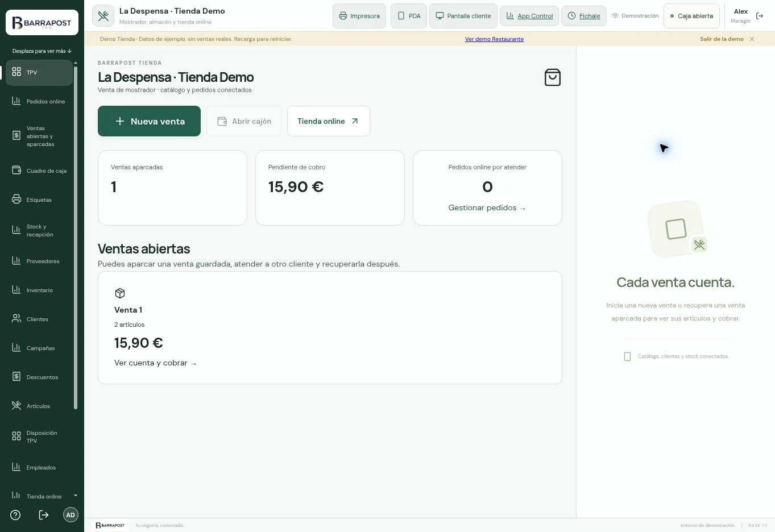Click the Ventas aparcadas card
Screen dimensions: 775x532
coord(172,188)
